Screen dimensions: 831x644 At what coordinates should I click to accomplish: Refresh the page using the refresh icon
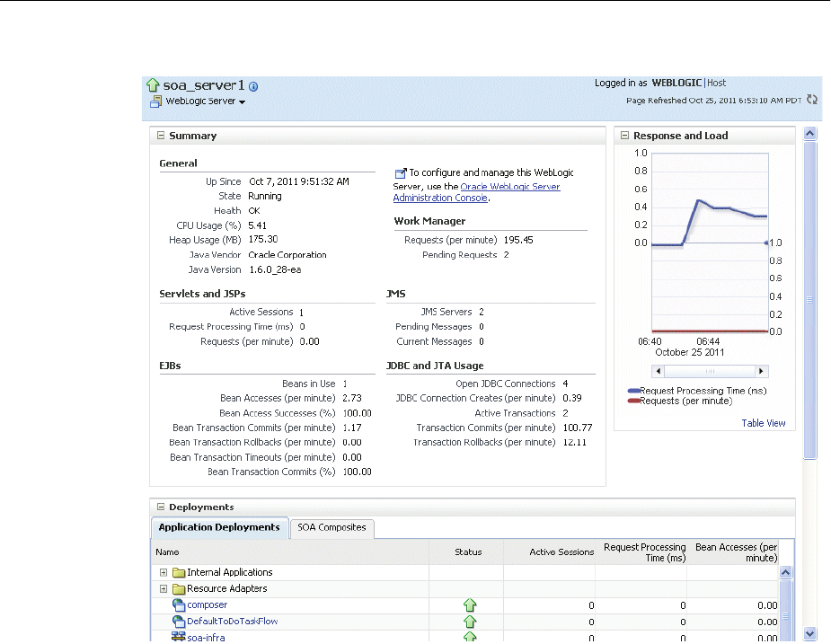[812, 100]
